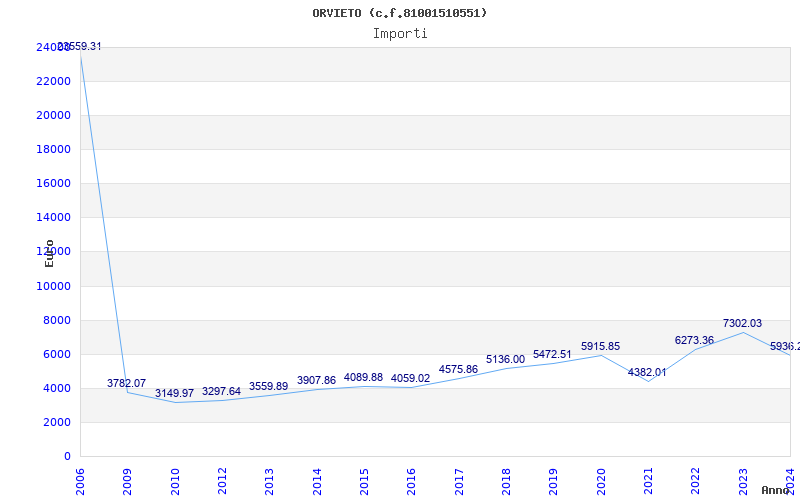Click the 2019 year label
The height and width of the screenshot is (500, 800).
(554, 482)
